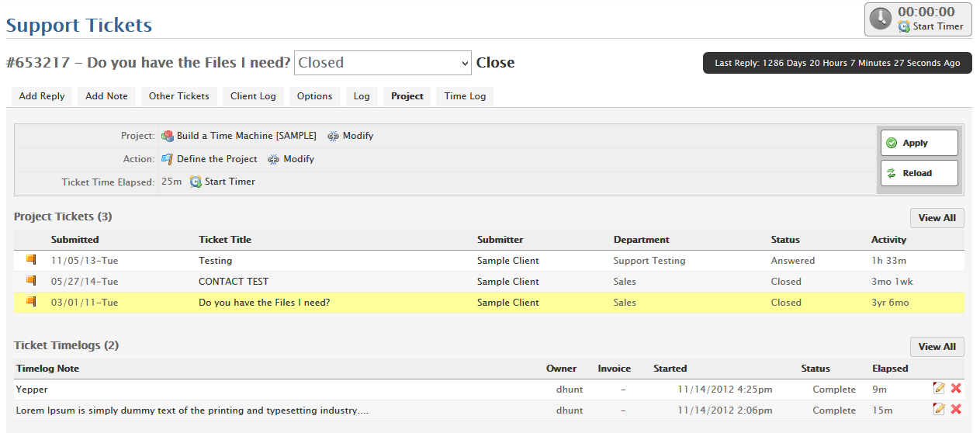Start Timer next to Ticket Time Elapsed
This screenshot has width=980, height=433.
pos(223,182)
